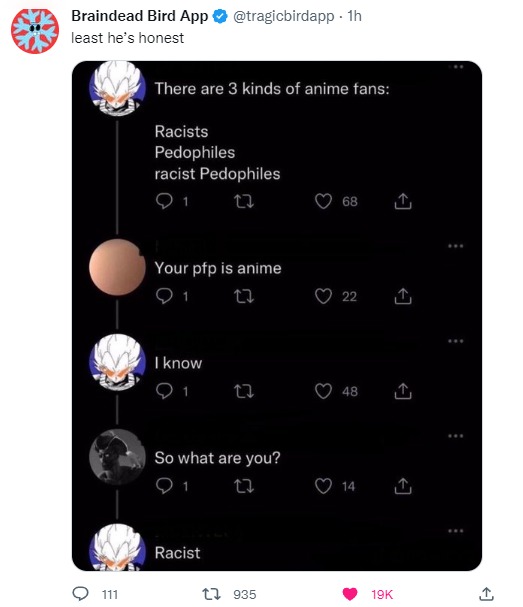
Task: Click the grayscale avatar beside 'So what are you?'
Action: click(x=118, y=457)
